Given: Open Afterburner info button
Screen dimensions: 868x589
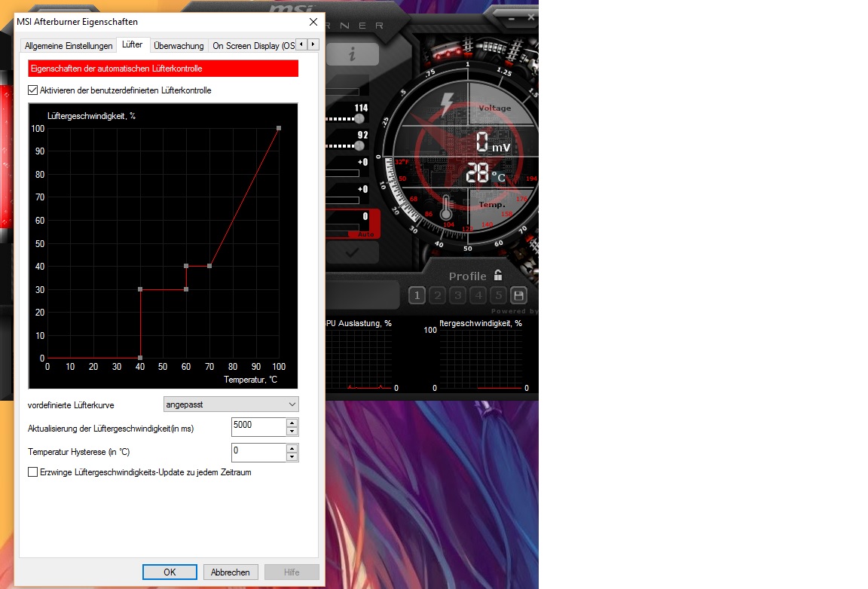Looking at the screenshot, I should pos(352,54).
